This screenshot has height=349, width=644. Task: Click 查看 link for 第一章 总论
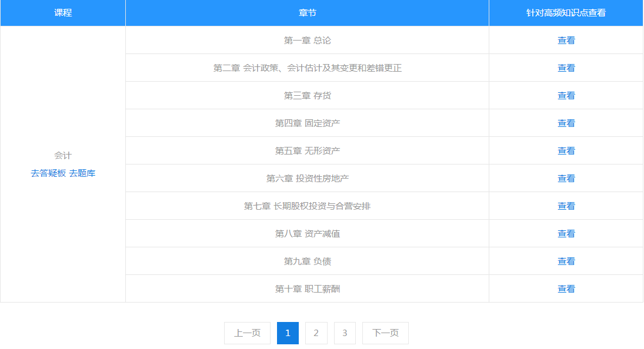click(566, 41)
